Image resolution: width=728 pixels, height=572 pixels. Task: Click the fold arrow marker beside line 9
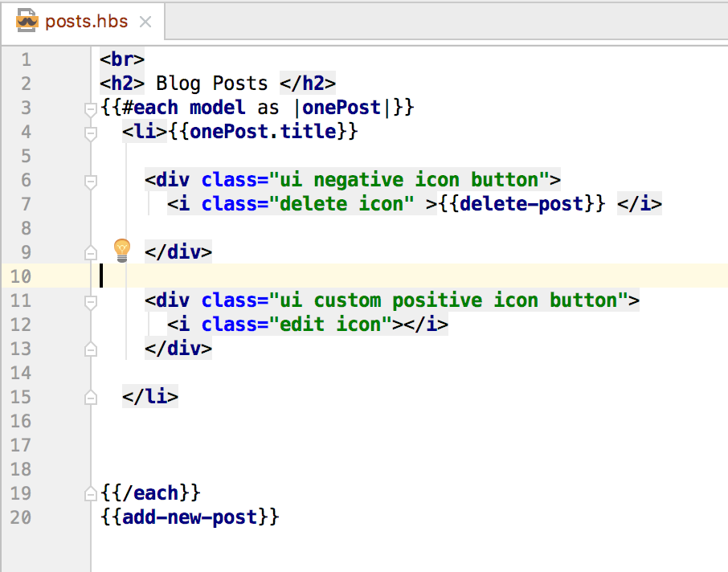coord(90,251)
